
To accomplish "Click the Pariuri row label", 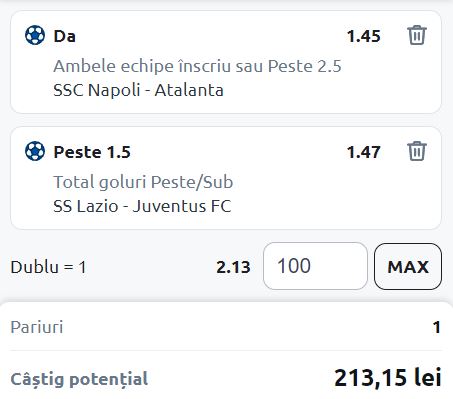I will [37, 327].
